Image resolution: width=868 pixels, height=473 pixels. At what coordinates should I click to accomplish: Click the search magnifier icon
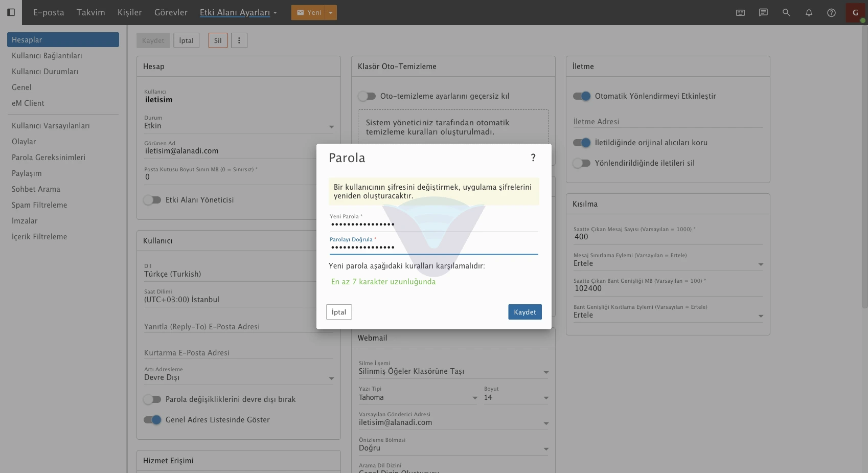786,13
